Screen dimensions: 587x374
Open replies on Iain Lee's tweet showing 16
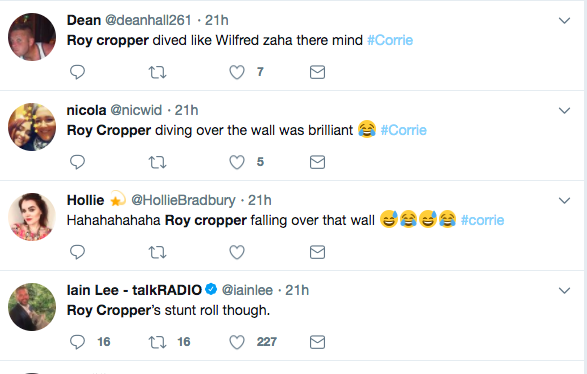click(x=90, y=342)
